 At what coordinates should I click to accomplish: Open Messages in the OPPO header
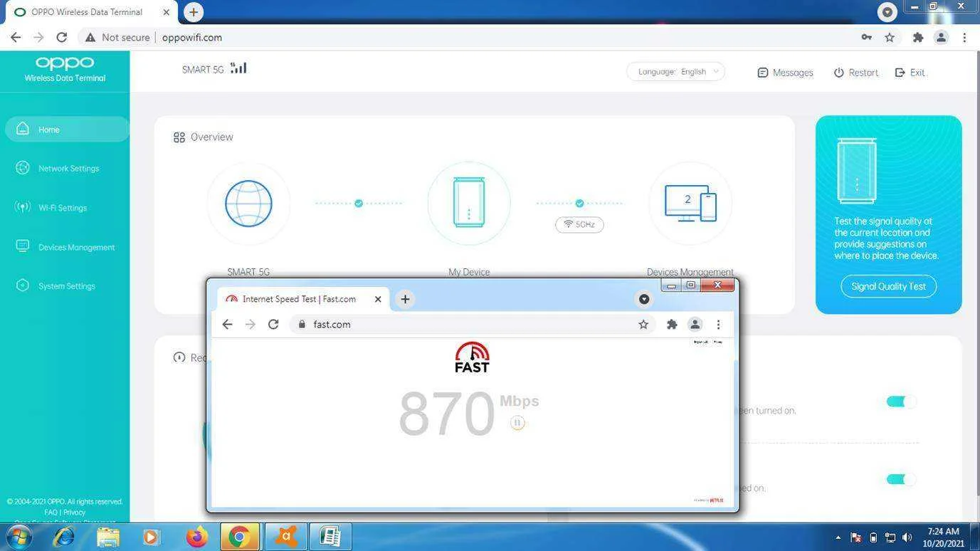coord(785,73)
